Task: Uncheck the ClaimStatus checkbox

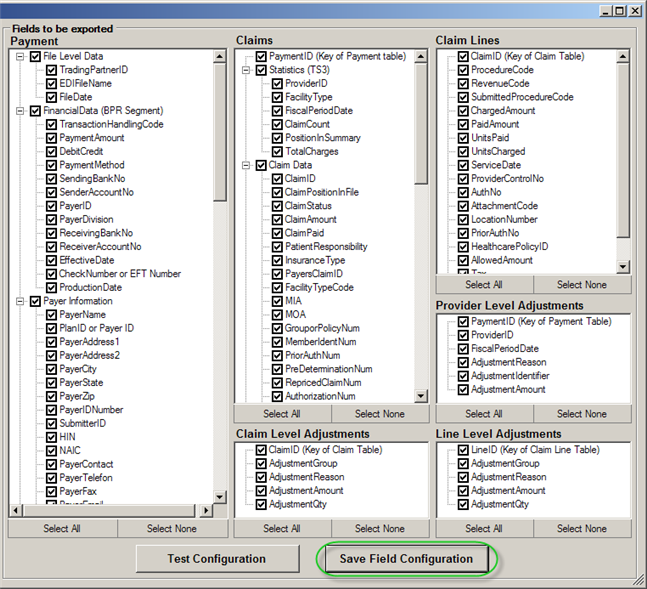Action: [x=277, y=206]
